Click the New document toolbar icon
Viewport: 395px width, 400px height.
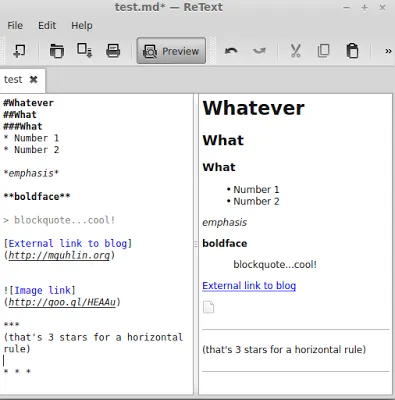19,51
